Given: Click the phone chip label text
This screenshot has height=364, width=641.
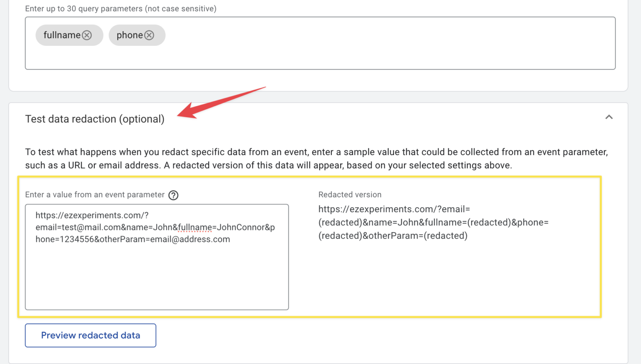Looking at the screenshot, I should tap(130, 35).
